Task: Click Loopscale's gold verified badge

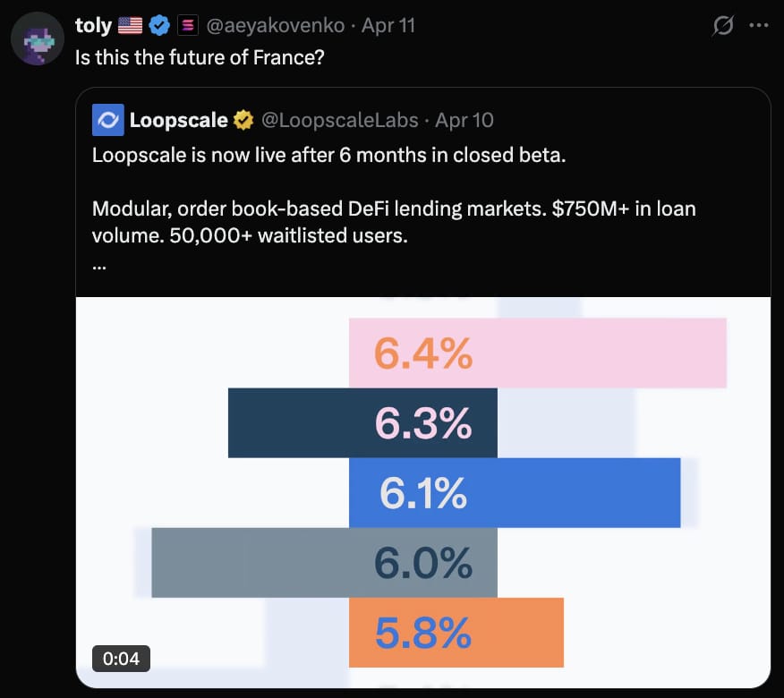Action: (243, 121)
